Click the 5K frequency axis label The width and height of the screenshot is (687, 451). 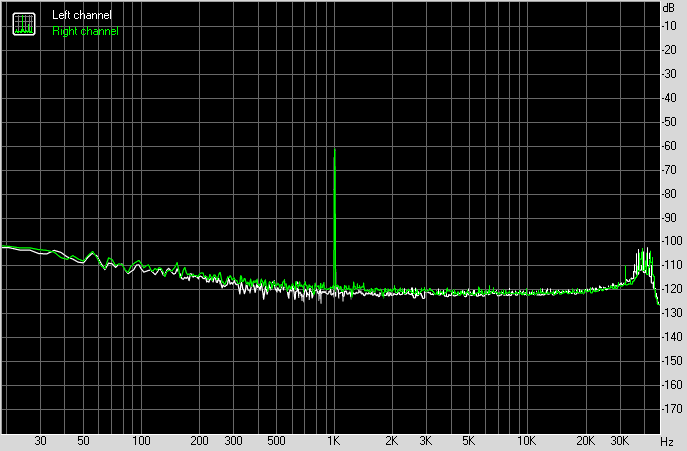tap(468, 441)
